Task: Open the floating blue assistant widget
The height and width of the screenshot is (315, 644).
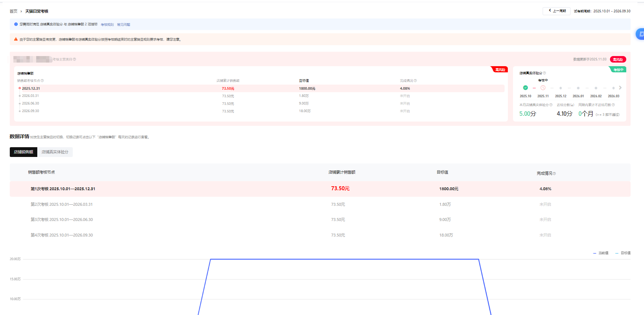Action: [640, 34]
